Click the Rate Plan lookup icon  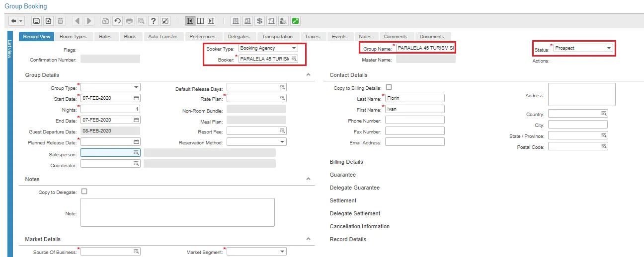[282, 98]
